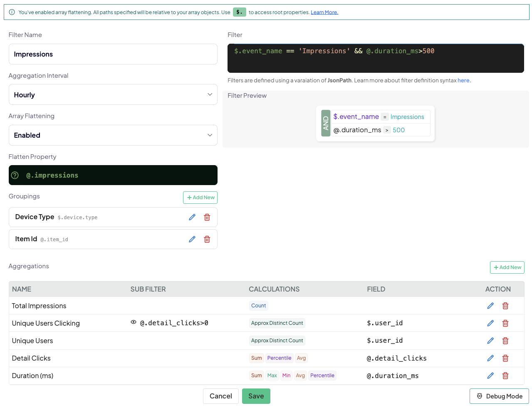Expand the AND group in Filter Preview
Screen dimensions: 532x408
click(x=326, y=123)
